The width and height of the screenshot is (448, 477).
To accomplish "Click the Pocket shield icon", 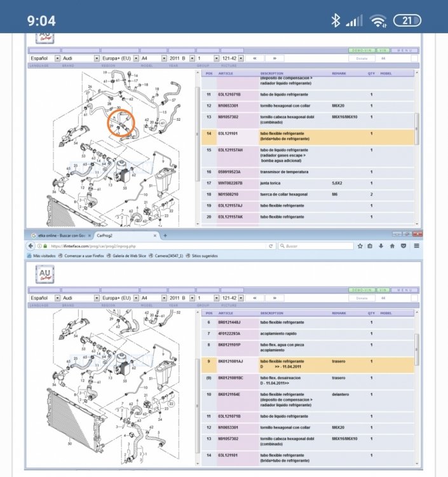I will click(404, 245).
